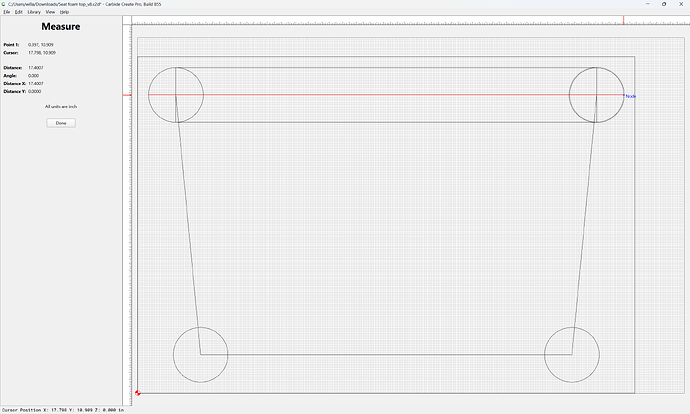Click the Distance value 17.4007
690x414 pixels.
point(36,68)
